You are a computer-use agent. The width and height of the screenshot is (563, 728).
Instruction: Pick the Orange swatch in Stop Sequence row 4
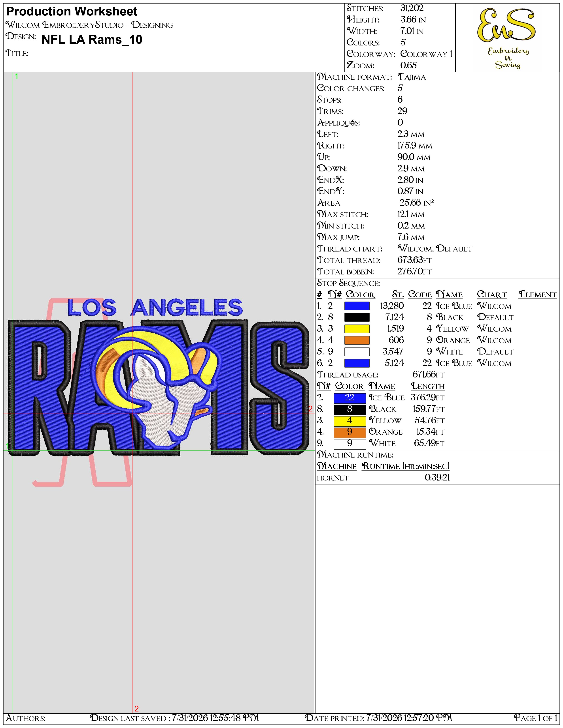point(357,340)
